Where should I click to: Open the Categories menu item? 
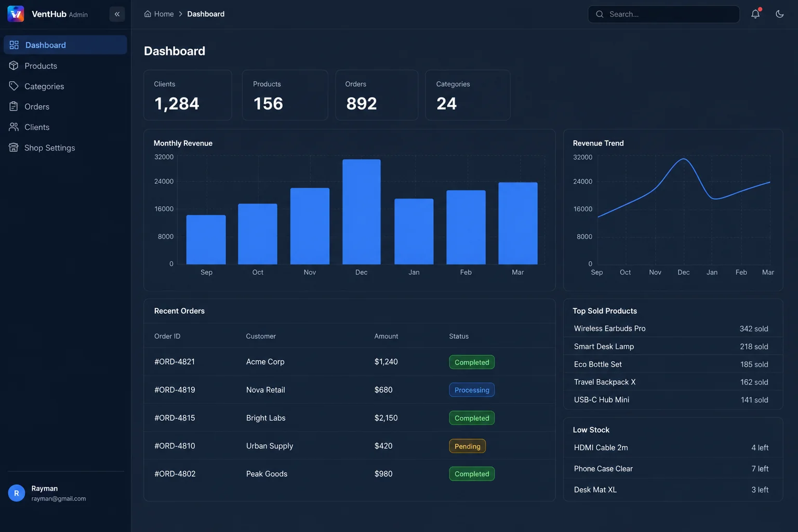65,86
